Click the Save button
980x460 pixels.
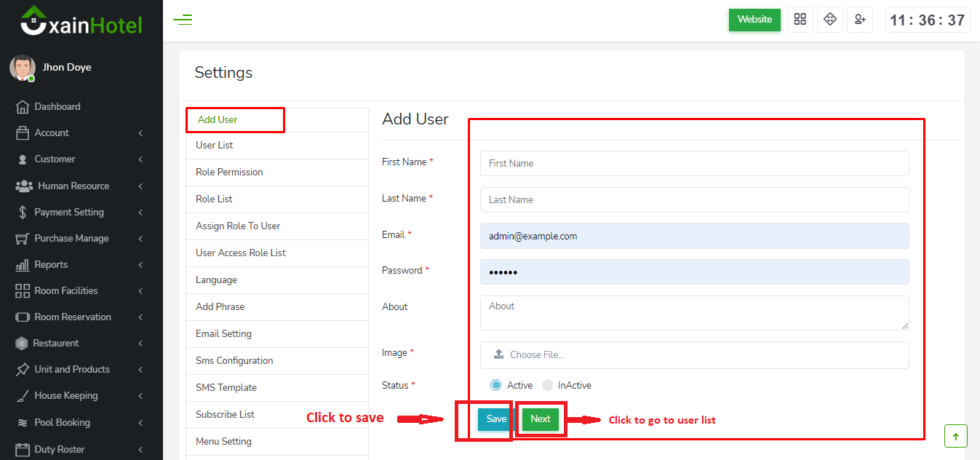496,419
